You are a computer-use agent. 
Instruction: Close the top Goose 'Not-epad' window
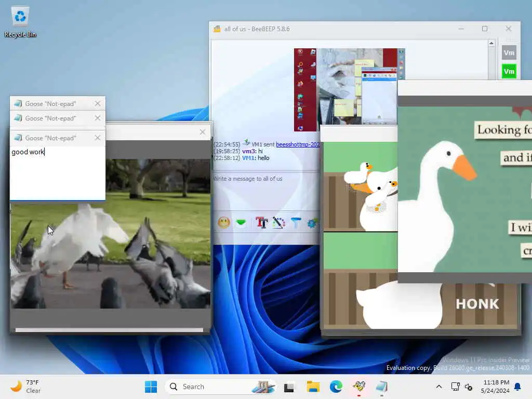98,103
